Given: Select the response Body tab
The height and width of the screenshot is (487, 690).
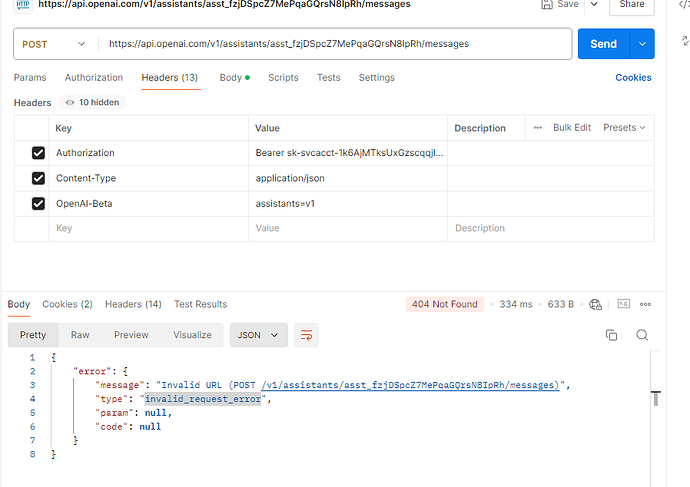Looking at the screenshot, I should tap(18, 304).
